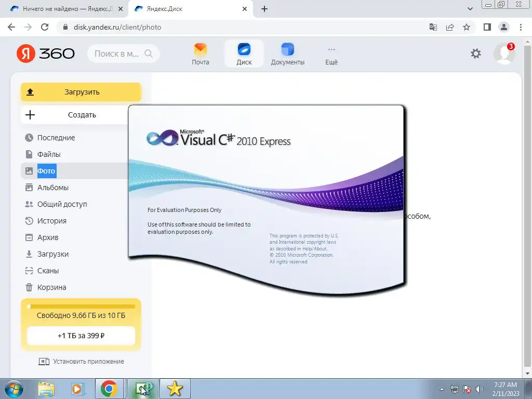Viewport: 532px width, 399px height.
Task: Switch to the Яндекс.Диск browser tab
Action: [x=190, y=9]
